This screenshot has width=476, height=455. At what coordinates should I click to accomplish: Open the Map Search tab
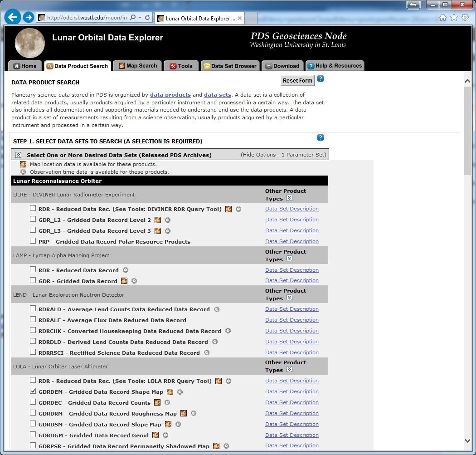[137, 66]
